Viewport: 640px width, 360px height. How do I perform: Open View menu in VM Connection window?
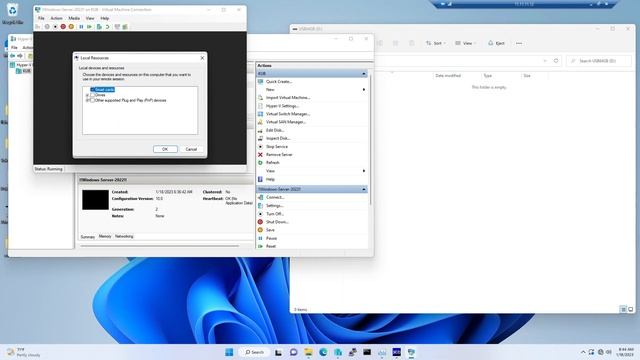pyautogui.click(x=90, y=18)
